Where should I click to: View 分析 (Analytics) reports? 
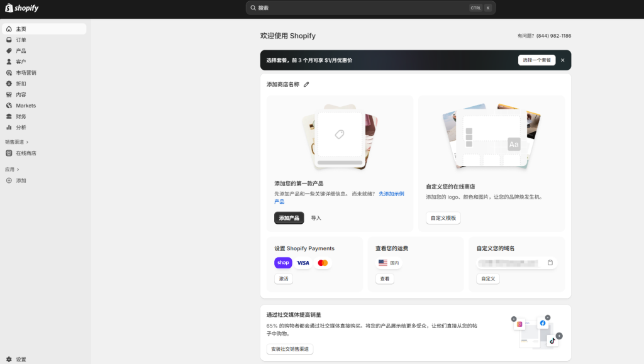click(x=21, y=127)
